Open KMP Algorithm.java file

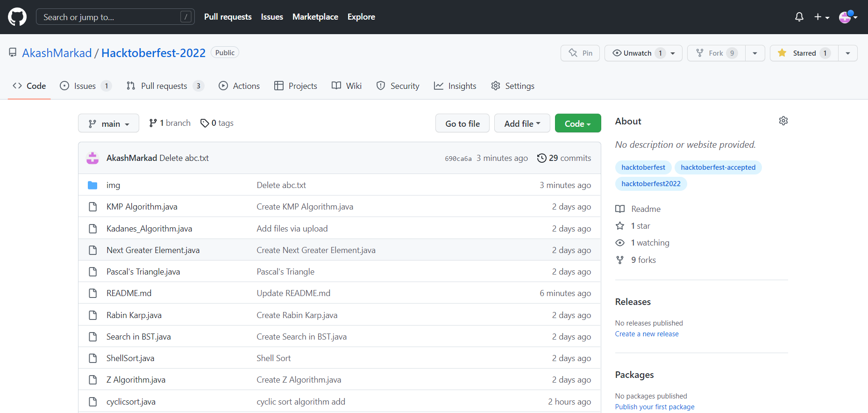(142, 207)
